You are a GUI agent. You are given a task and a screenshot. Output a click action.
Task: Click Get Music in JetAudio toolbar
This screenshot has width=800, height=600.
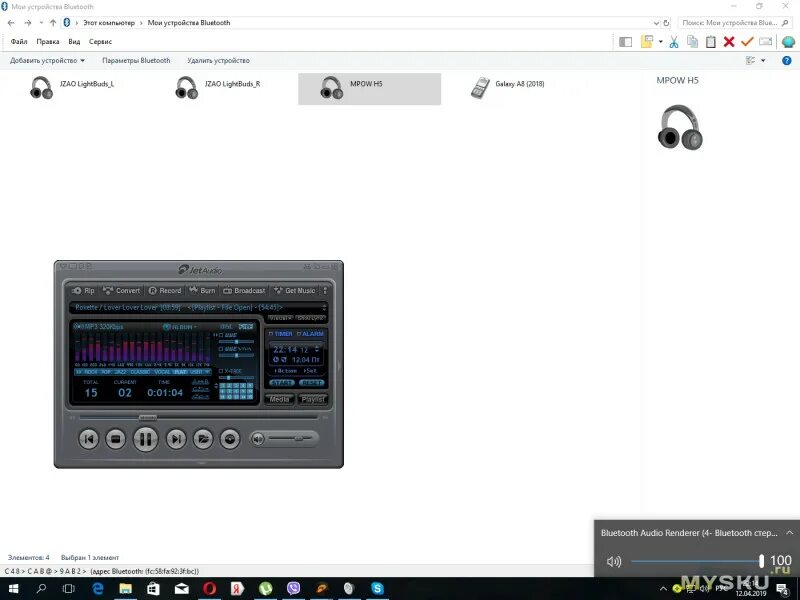(294, 291)
